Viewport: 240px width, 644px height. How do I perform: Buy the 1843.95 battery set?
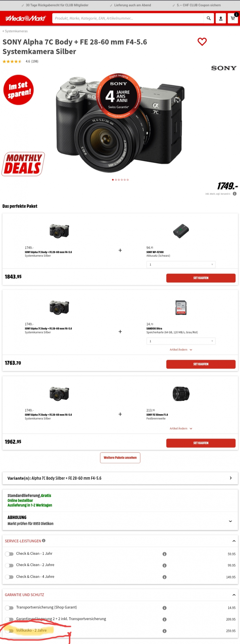coord(201,278)
